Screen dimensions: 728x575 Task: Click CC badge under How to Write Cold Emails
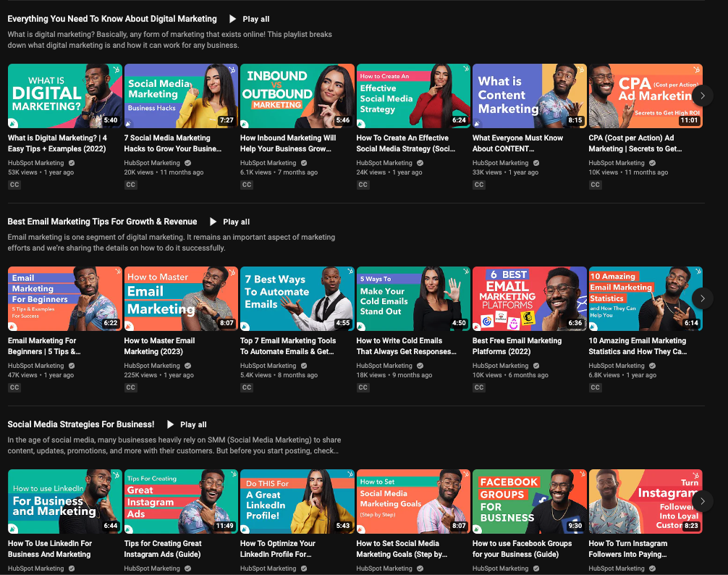[363, 387]
